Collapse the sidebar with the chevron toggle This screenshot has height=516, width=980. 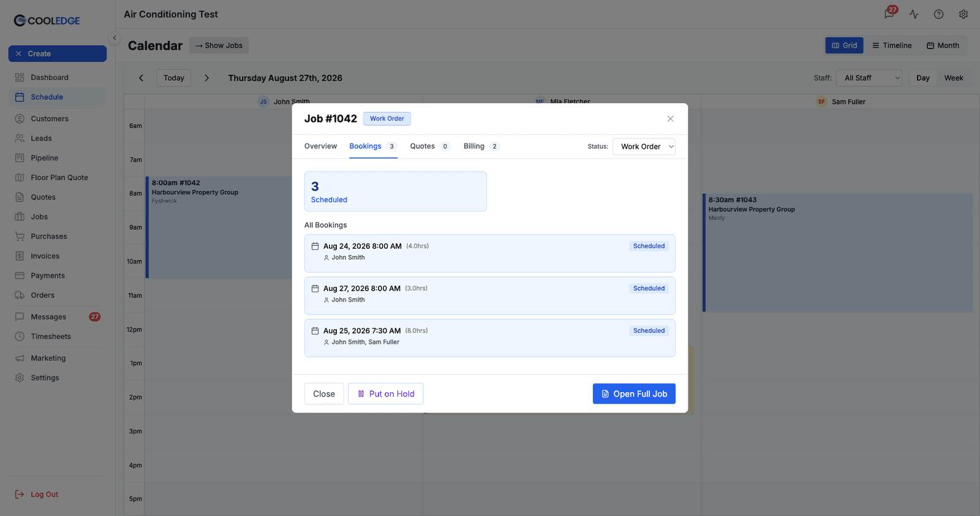coord(114,37)
